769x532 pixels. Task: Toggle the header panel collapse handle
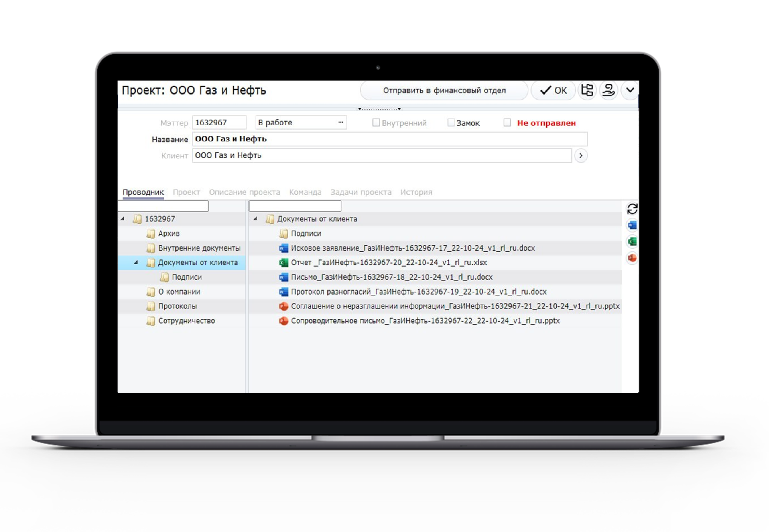379,109
